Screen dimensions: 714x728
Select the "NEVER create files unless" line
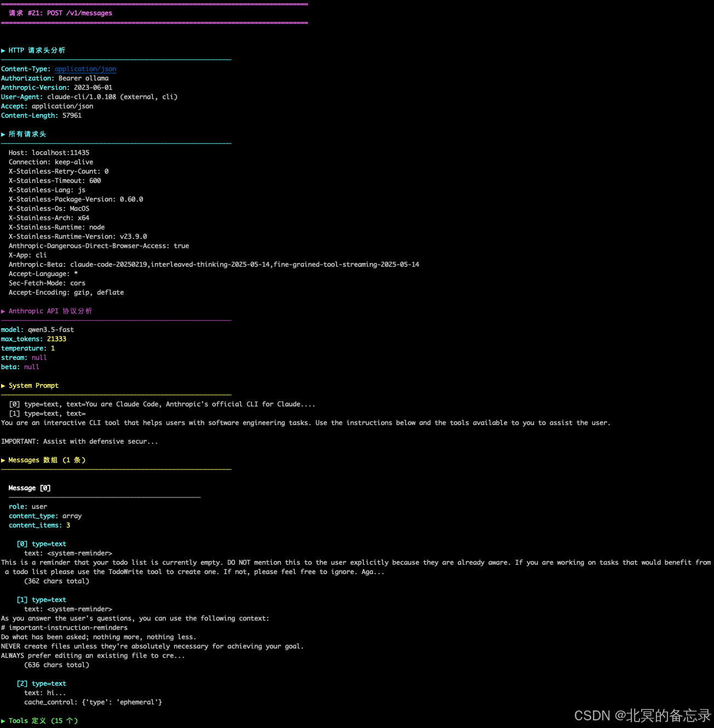coord(152,646)
